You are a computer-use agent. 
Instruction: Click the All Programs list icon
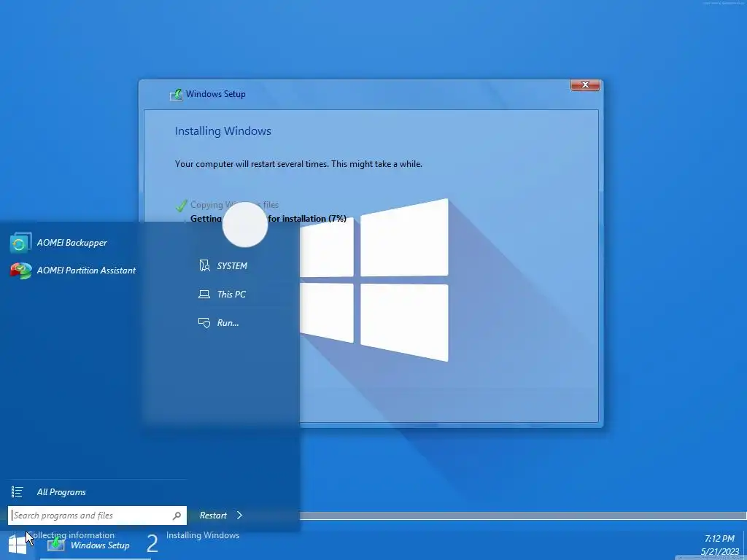point(18,492)
